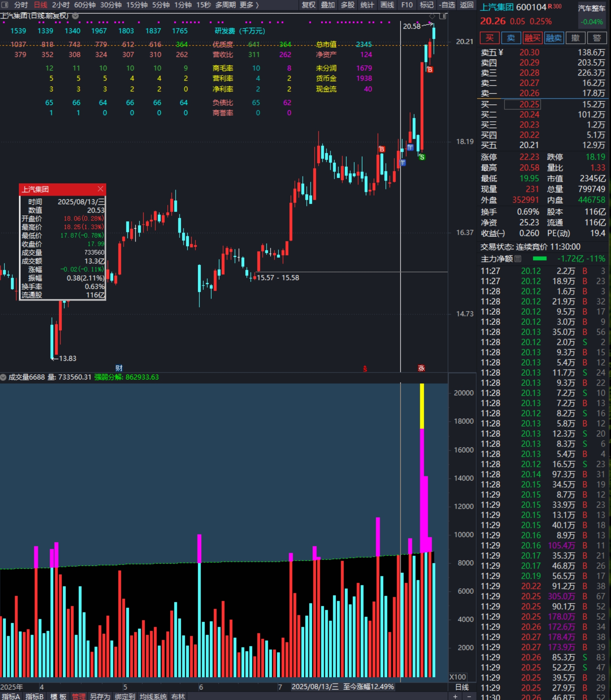The image size is (611, 700).
Task: Open the 画线 drawing tools
Action: (x=387, y=5)
